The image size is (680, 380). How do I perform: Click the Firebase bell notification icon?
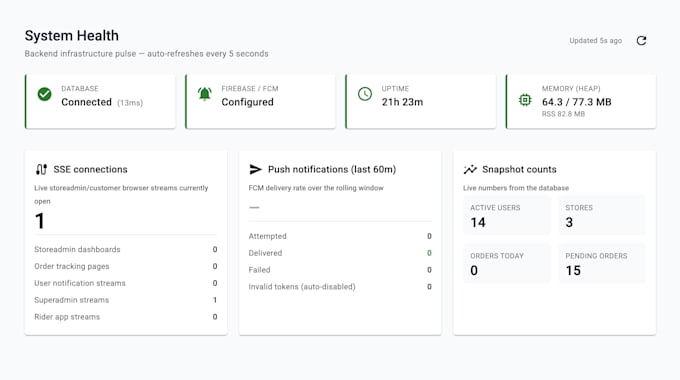(x=205, y=94)
